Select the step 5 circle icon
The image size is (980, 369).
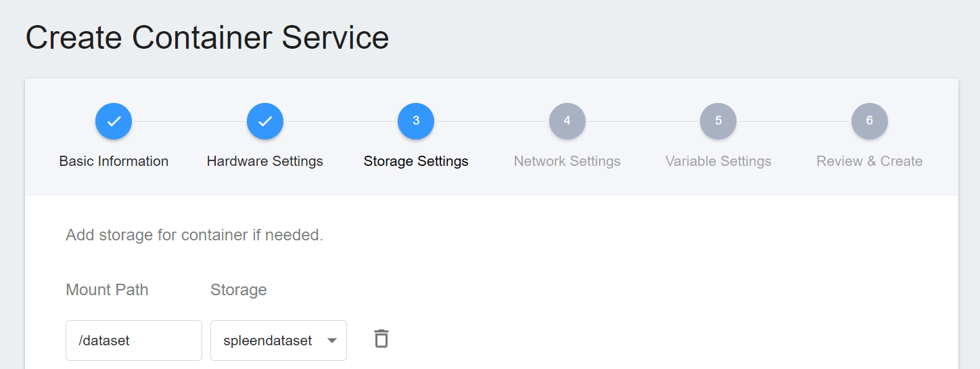[x=718, y=121]
